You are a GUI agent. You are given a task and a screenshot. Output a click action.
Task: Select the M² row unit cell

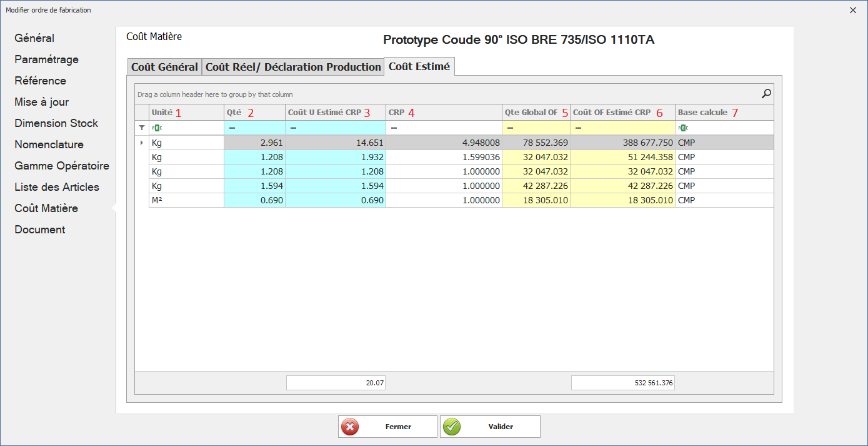pos(186,200)
